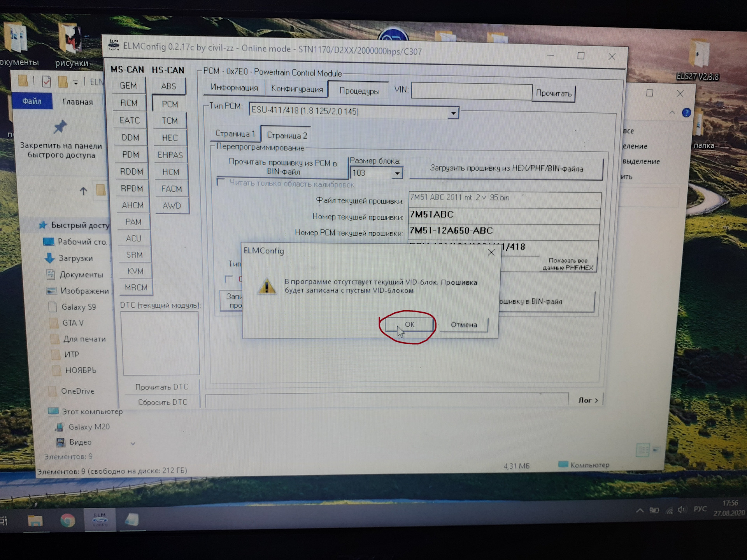Open the ELS27 V2.3.8 desktop folder

coord(698,54)
